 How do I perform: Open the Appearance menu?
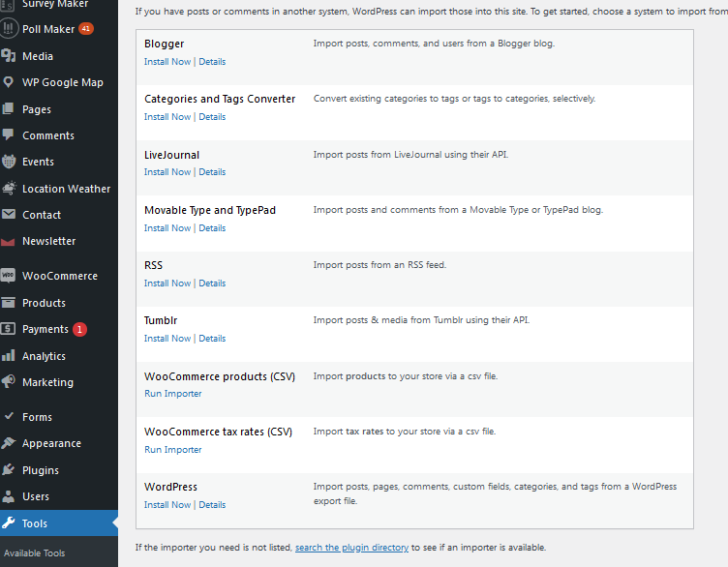click(x=51, y=443)
